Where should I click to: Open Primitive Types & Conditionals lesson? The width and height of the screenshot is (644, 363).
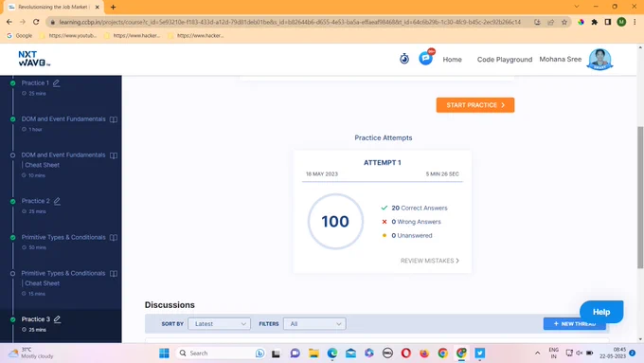pyautogui.click(x=63, y=238)
